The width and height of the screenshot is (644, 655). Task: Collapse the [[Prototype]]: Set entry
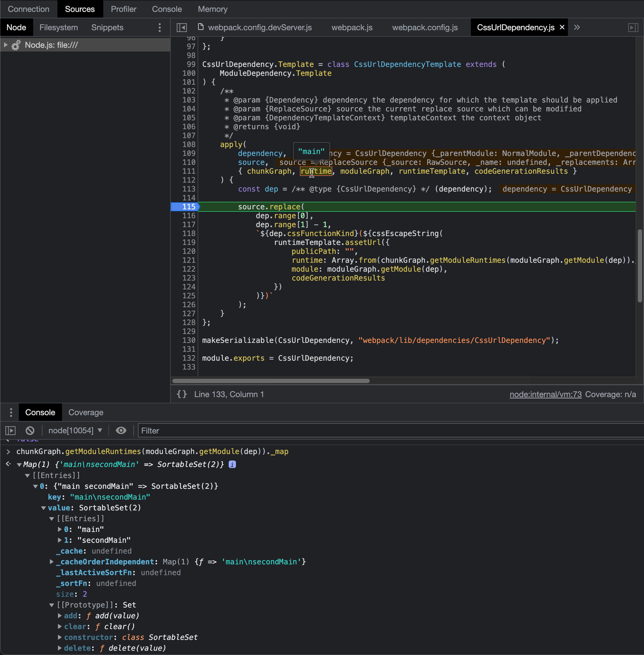pos(52,605)
